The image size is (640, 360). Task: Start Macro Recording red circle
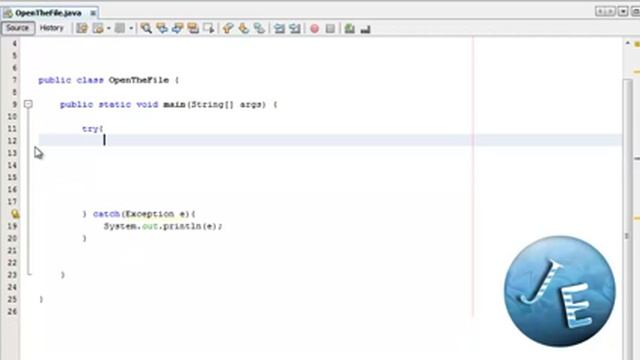(314, 29)
